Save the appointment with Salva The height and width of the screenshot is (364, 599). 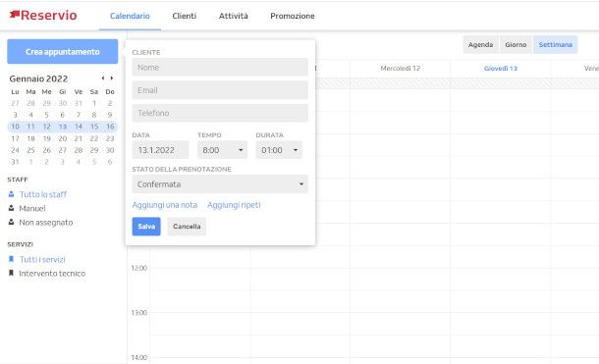click(x=146, y=227)
